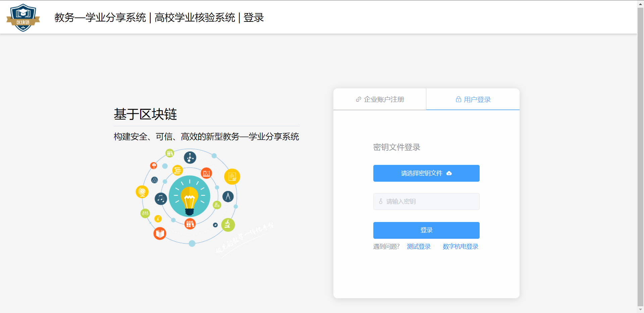Open the 测试登录 link
The height and width of the screenshot is (313, 644).
(419, 247)
